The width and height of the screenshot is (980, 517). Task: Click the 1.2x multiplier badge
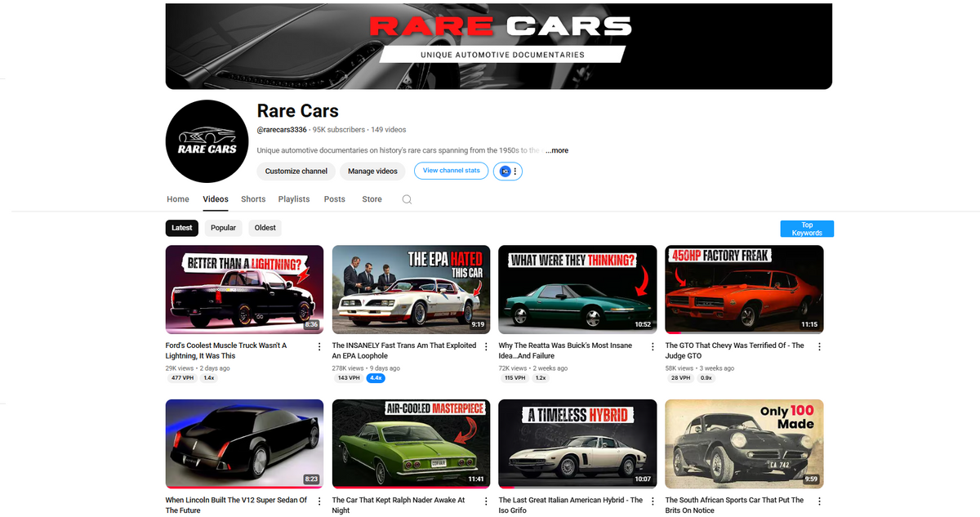(541, 378)
